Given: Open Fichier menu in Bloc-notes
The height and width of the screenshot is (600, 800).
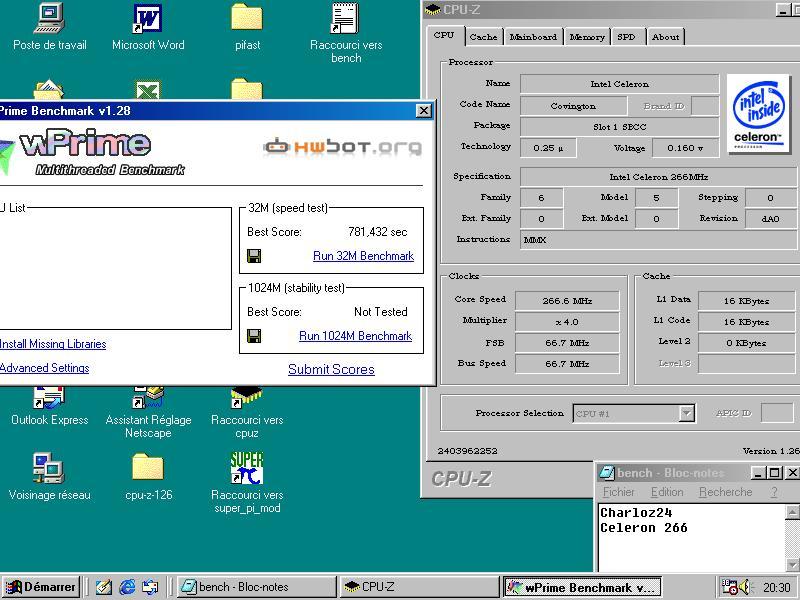Looking at the screenshot, I should coord(618,492).
